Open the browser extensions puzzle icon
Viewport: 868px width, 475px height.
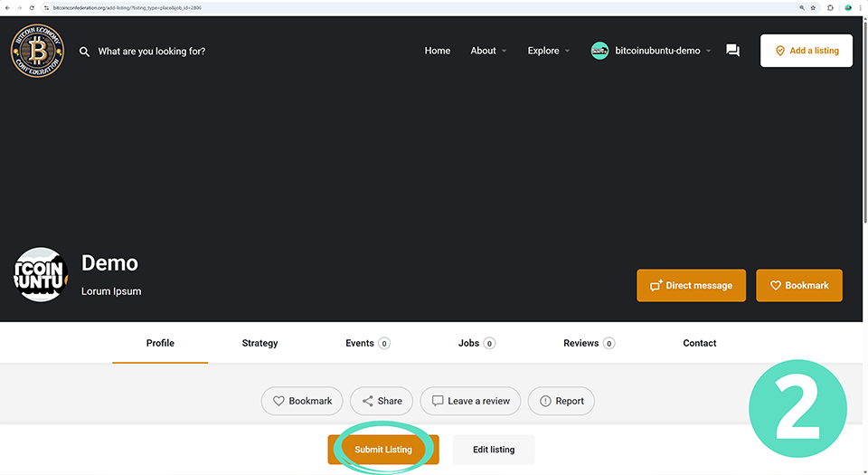tap(830, 7)
